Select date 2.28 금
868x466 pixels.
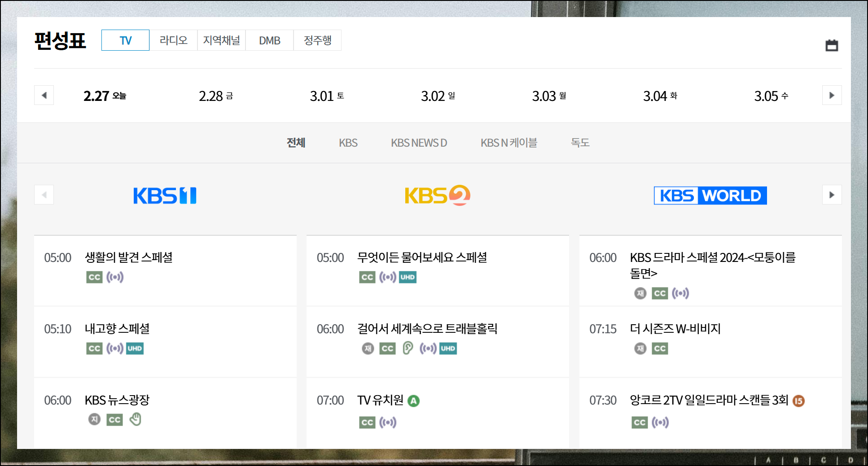[216, 96]
